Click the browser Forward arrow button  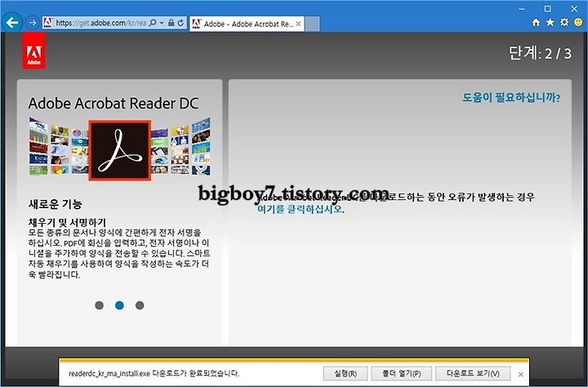click(x=33, y=23)
